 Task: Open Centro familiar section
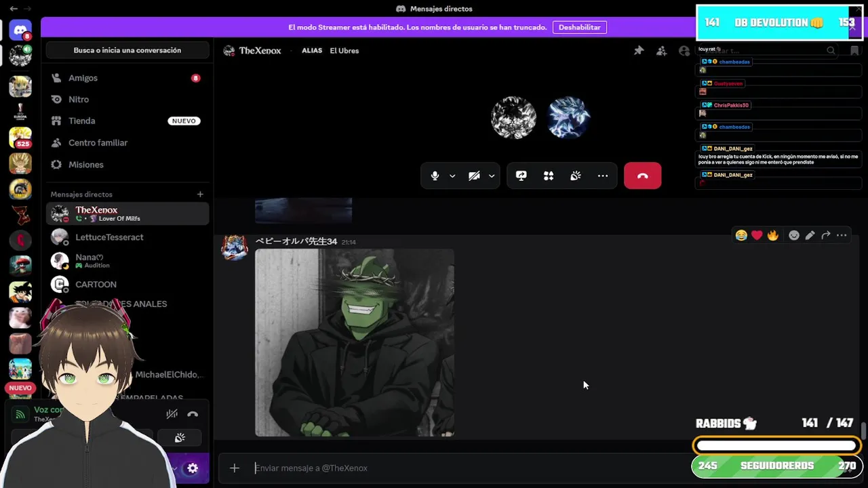pos(127,142)
